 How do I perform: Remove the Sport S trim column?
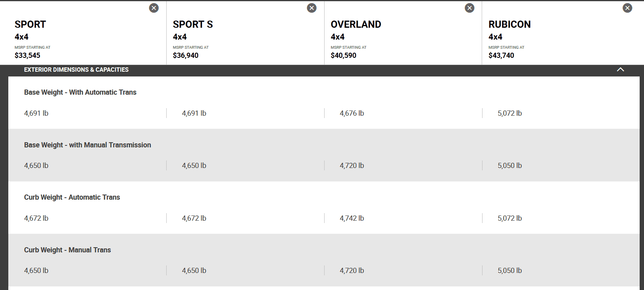click(x=312, y=8)
